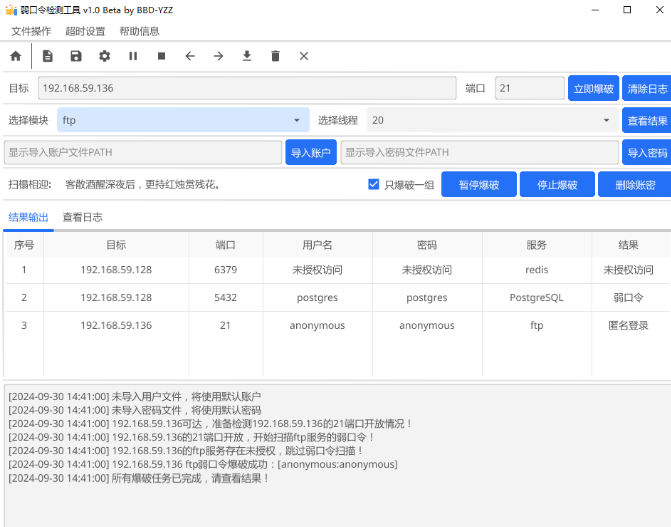Click the 服务 column header
This screenshot has height=527, width=671.
[536, 245]
